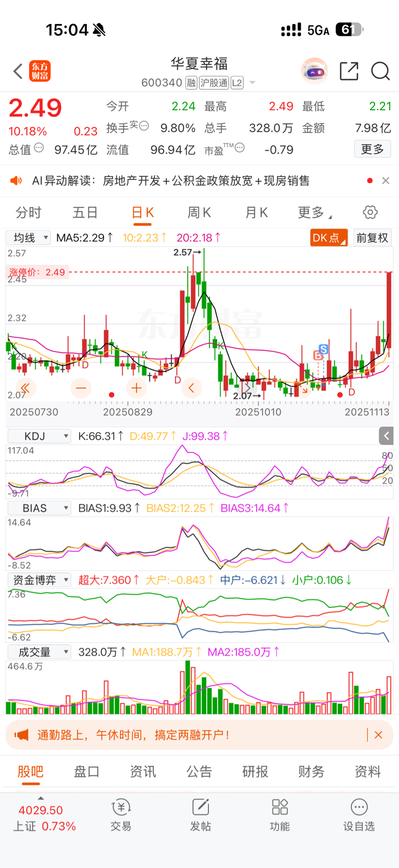Image resolution: width=399 pixels, height=868 pixels.
Task: Open the AI异动解读 news text
Action: coord(171,180)
